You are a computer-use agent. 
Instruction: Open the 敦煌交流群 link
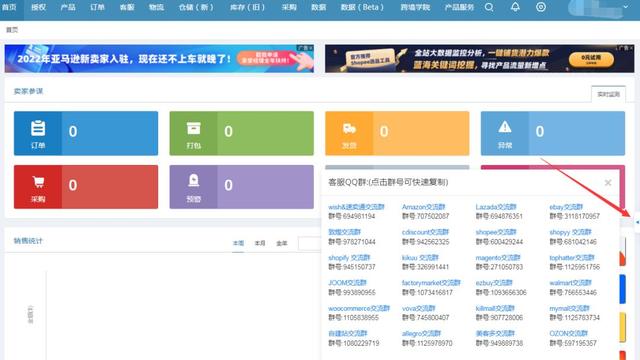(344, 232)
